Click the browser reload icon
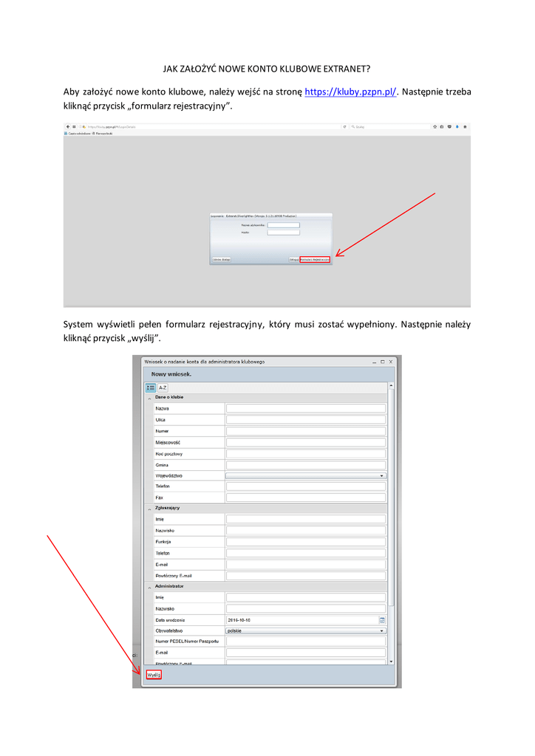This screenshot has height=756, width=535. (x=345, y=127)
